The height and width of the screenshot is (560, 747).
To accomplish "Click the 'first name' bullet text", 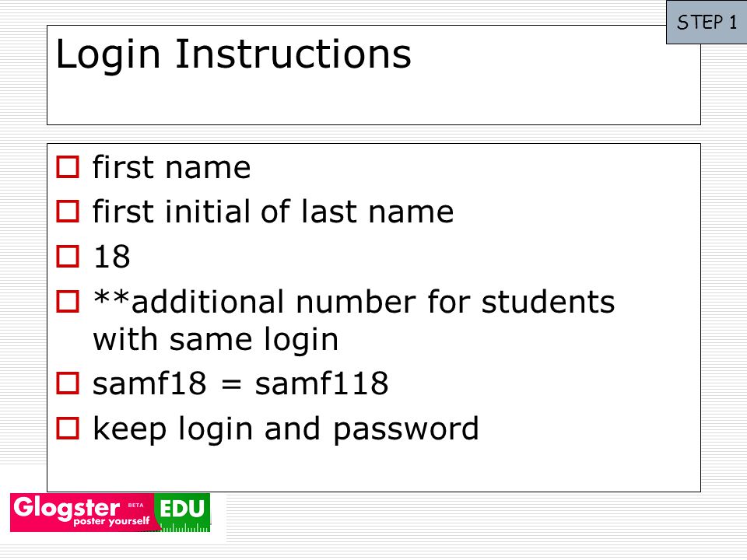I will pyautogui.click(x=171, y=168).
